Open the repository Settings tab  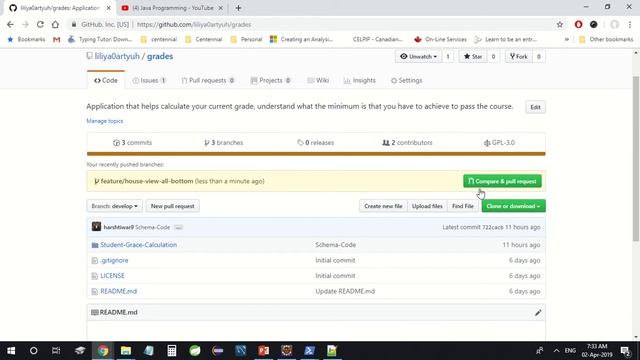407,80
